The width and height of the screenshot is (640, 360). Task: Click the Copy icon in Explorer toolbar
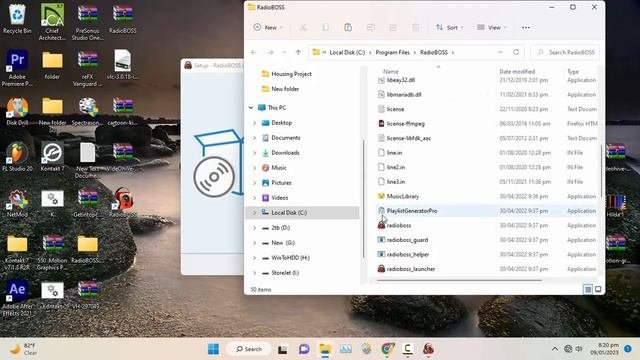325,27
